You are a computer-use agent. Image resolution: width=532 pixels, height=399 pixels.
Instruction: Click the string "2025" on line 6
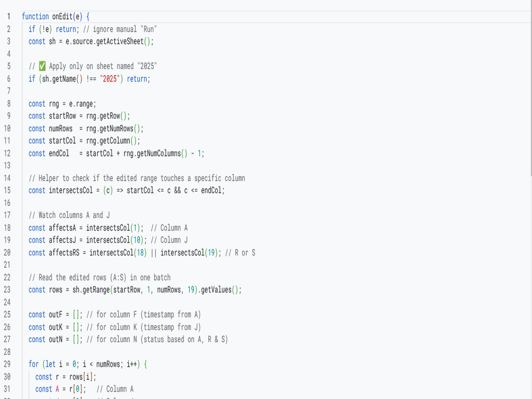[x=110, y=79]
